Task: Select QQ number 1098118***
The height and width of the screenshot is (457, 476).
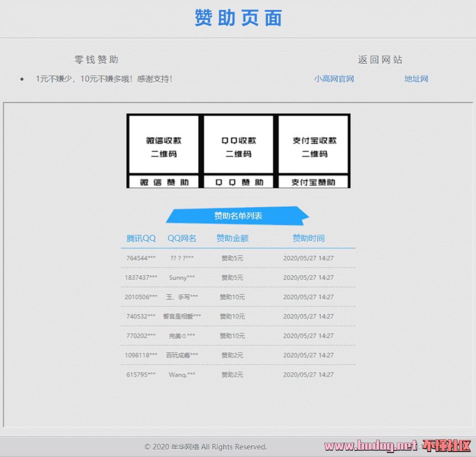Action: coord(141,356)
